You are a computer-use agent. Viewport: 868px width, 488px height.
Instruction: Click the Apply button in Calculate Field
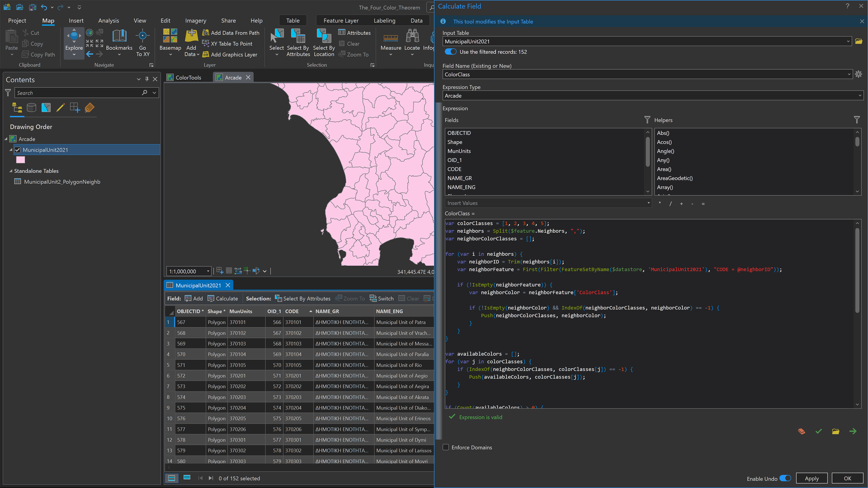pyautogui.click(x=812, y=478)
